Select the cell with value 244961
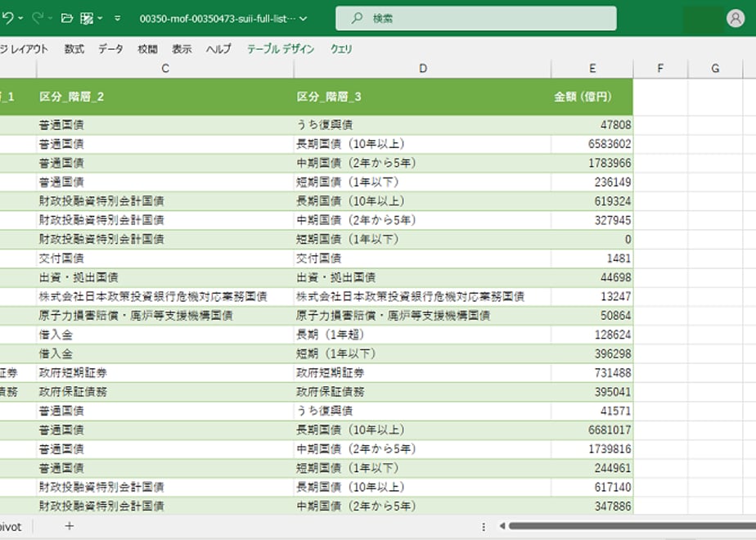The image size is (756, 540). point(592,468)
